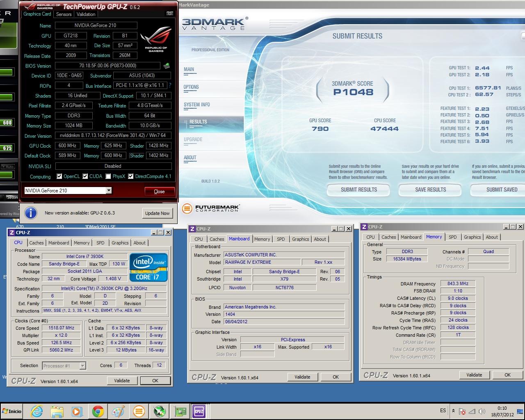Open the About tab in the CPU-Z CPU window
The image size is (525, 420).
point(139,243)
